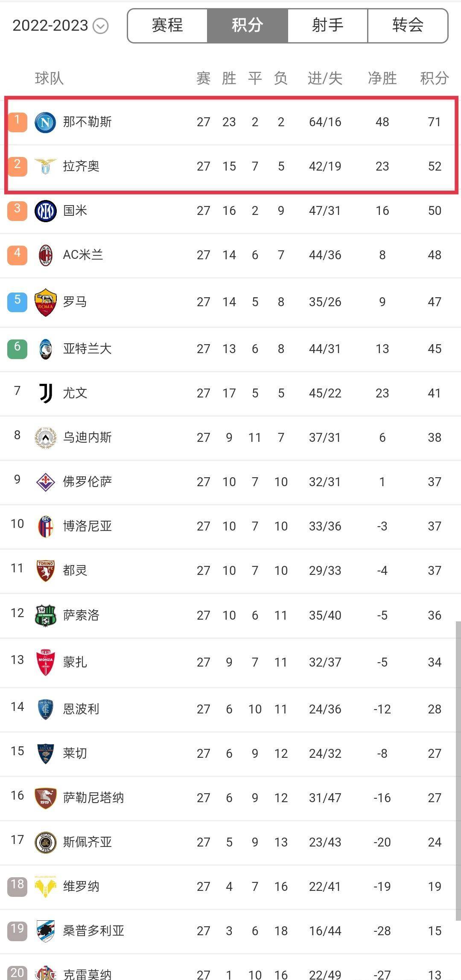Screen dimensions: 461x980
Task: Tap the Torino bull badge
Action: point(45,571)
